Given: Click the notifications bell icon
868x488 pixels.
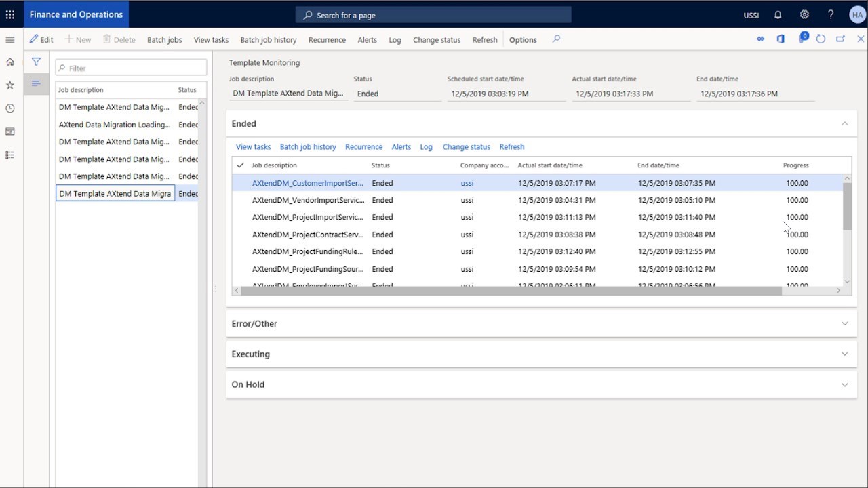Looking at the screenshot, I should (778, 14).
